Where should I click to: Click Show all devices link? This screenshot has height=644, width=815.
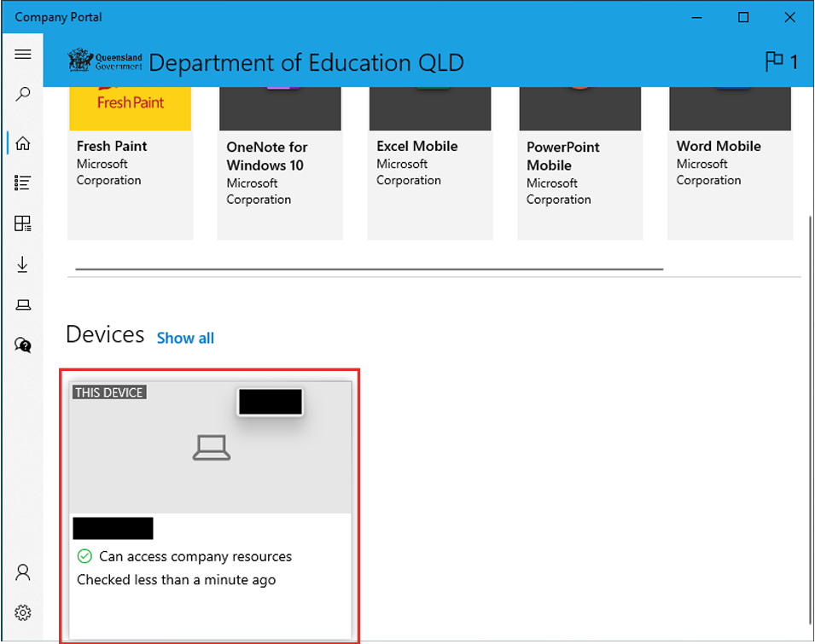point(185,338)
